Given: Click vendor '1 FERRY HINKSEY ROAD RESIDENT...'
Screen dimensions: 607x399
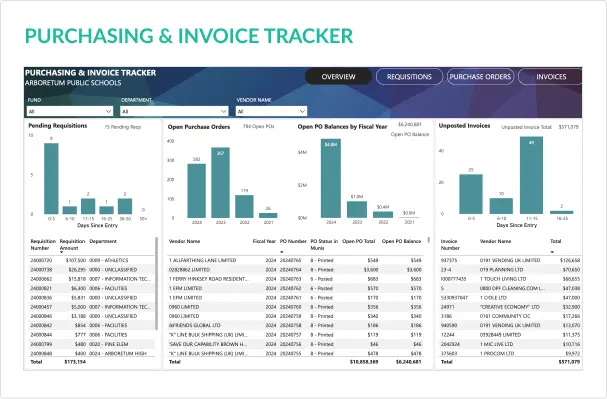Looking at the screenshot, I should tap(209, 279).
